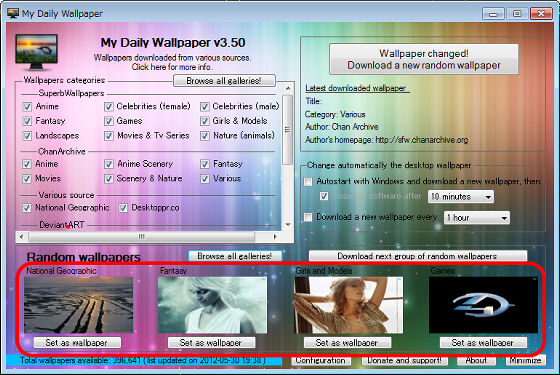Click categories horizontal scrollbar thumb

[x=142, y=236]
